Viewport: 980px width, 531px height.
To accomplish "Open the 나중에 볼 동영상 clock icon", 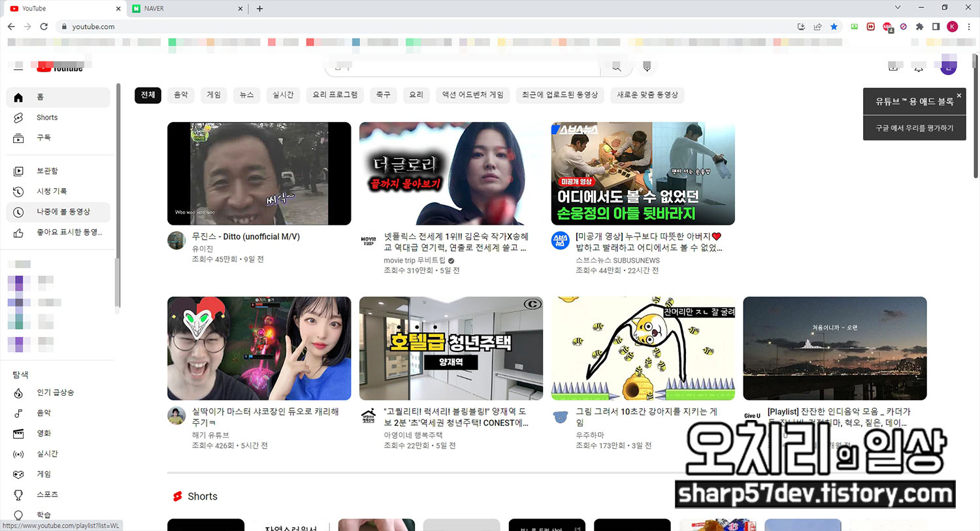I will tap(18, 212).
